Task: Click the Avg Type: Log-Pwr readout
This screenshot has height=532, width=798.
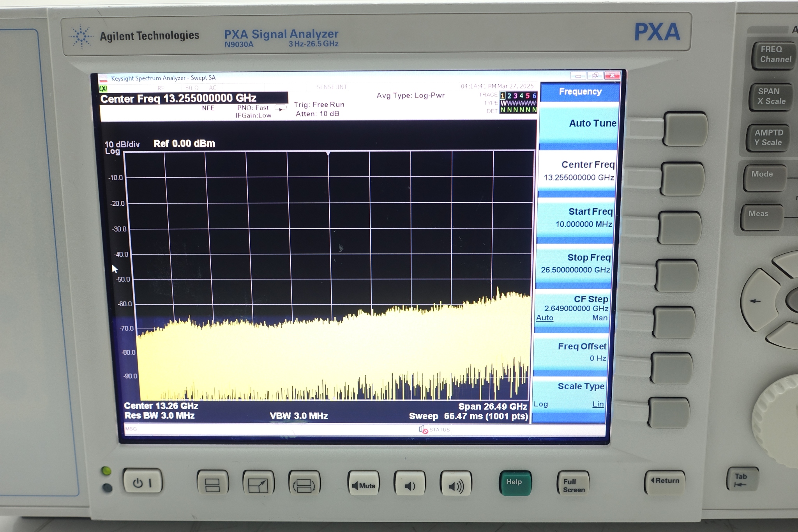Action: point(410,95)
